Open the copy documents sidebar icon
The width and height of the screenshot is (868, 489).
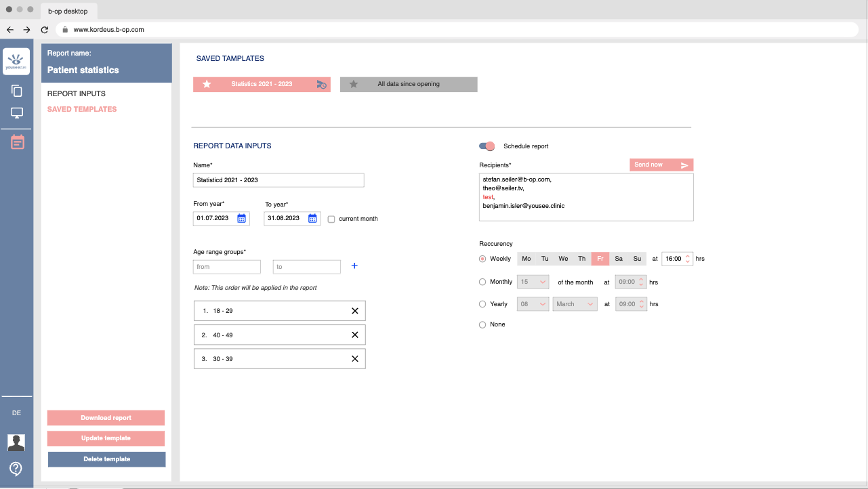tap(17, 91)
